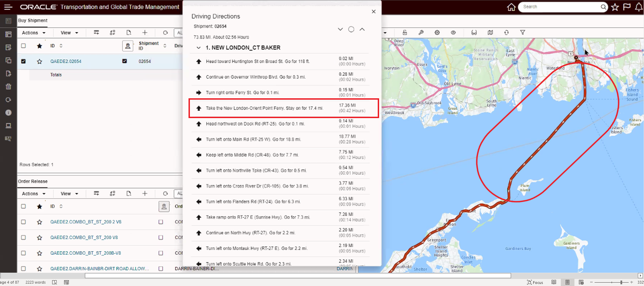Click the down chevron in Driving Directions header
Viewport: 644px width, 286px height.
(x=340, y=29)
